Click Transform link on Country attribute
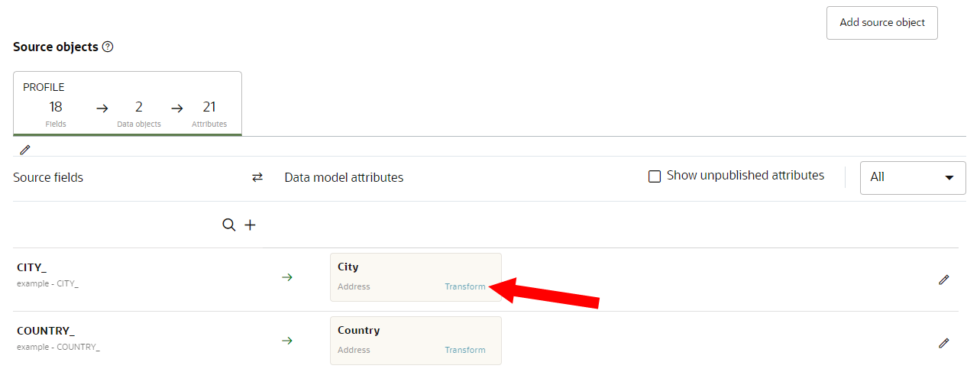This screenshot has width=980, height=372. pos(464,350)
